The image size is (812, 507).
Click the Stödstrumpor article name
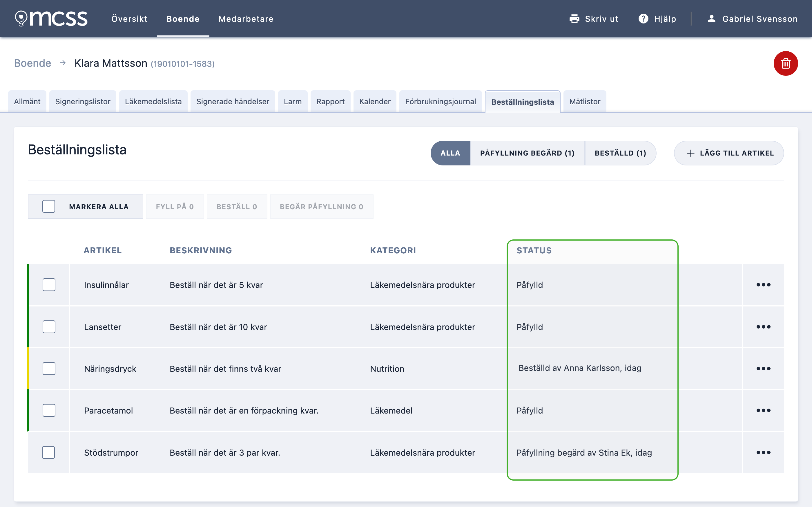click(111, 452)
